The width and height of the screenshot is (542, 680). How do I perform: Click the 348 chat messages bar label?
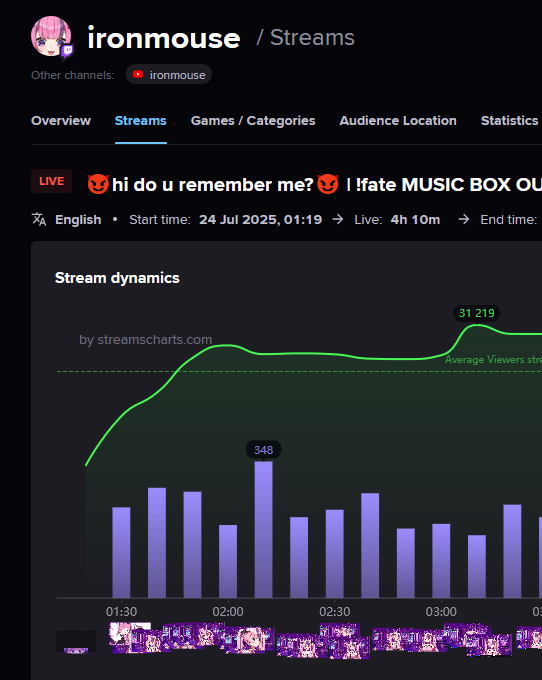click(264, 450)
